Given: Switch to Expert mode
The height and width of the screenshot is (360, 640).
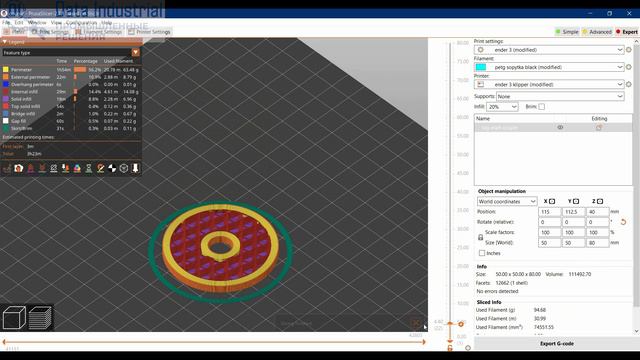Looking at the screenshot, I should [x=627, y=31].
